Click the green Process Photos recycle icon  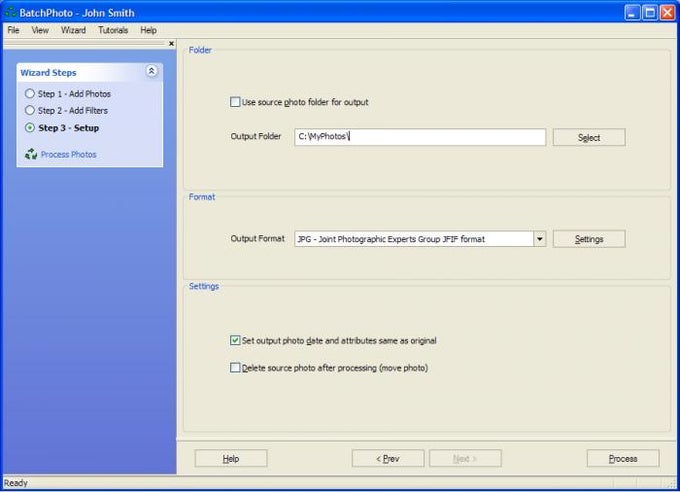31,154
